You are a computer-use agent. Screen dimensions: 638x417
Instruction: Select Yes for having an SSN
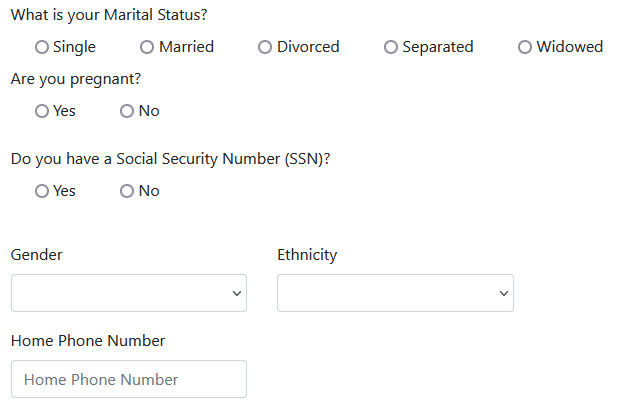pyautogui.click(x=42, y=191)
